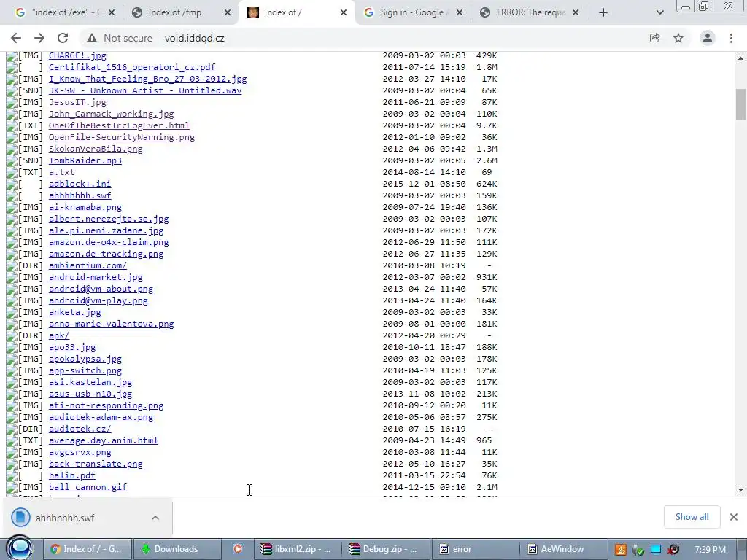Open JesusIT.jpg link

click(x=77, y=102)
